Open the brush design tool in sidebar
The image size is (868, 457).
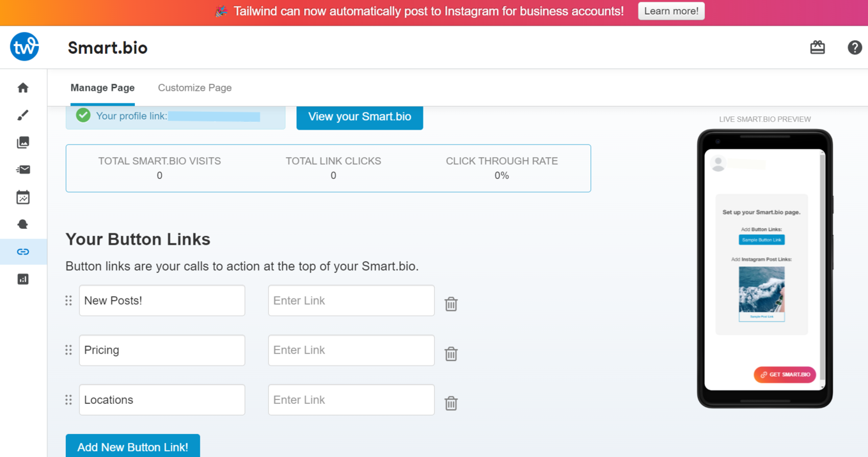click(23, 115)
